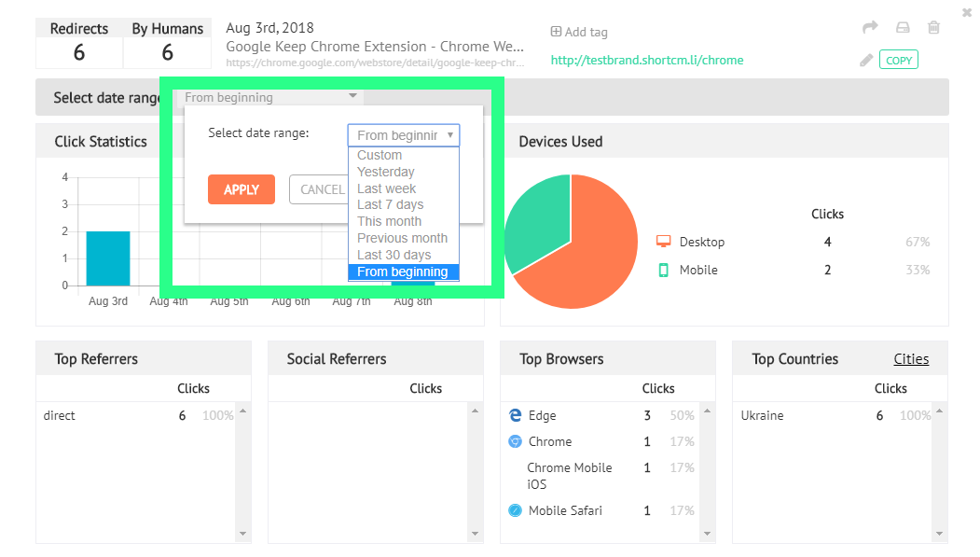Click the Top Countries heading
Screen dimensions: 980x557
[795, 359]
